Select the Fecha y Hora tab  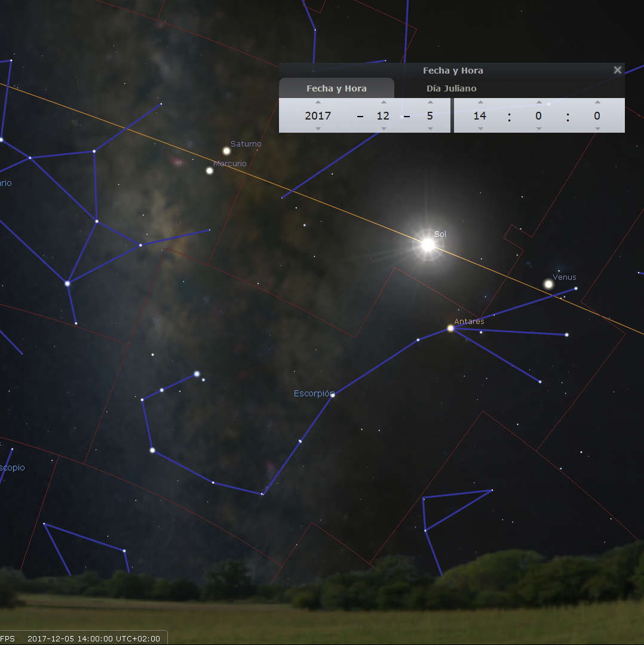click(336, 88)
